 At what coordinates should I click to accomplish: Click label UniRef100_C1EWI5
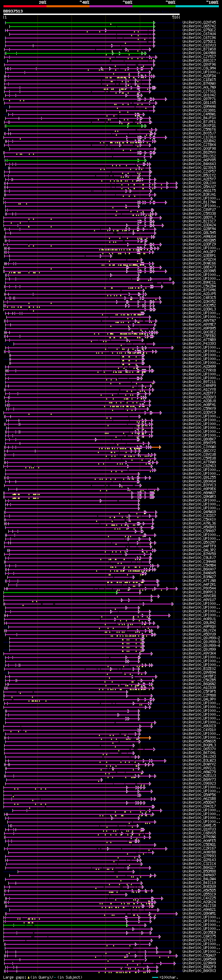199,80
